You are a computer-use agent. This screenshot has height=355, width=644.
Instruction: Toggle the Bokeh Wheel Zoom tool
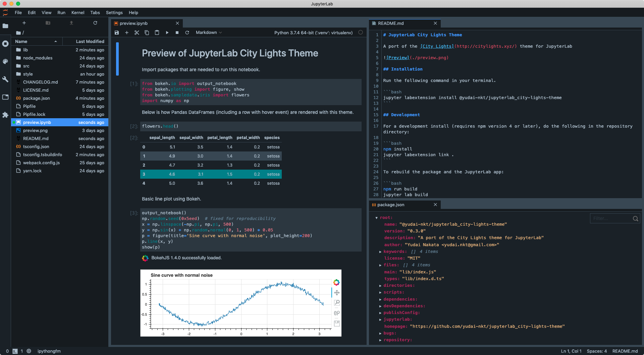pos(337,313)
